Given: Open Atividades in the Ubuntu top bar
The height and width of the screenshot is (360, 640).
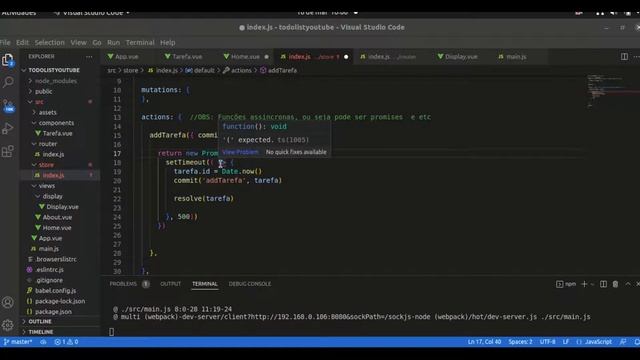Looking at the screenshot, I should coord(18,13).
